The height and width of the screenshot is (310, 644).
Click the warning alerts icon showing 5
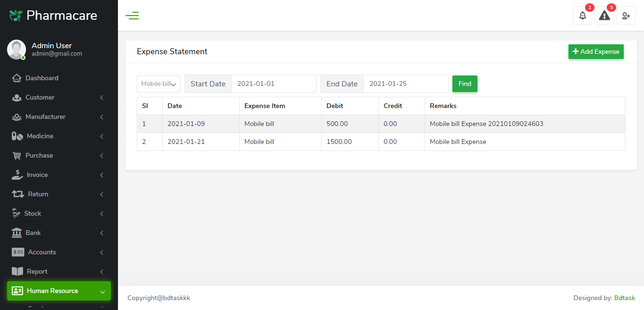click(x=604, y=16)
